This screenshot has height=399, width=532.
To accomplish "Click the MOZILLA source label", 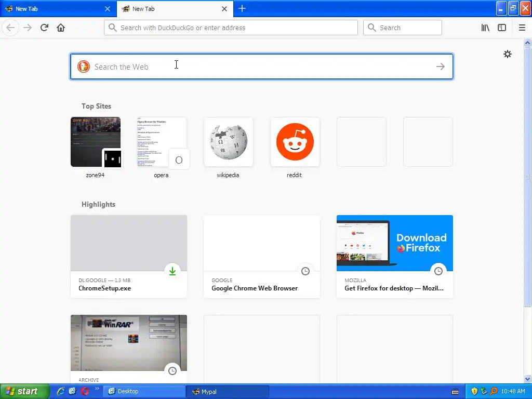I will [355, 280].
